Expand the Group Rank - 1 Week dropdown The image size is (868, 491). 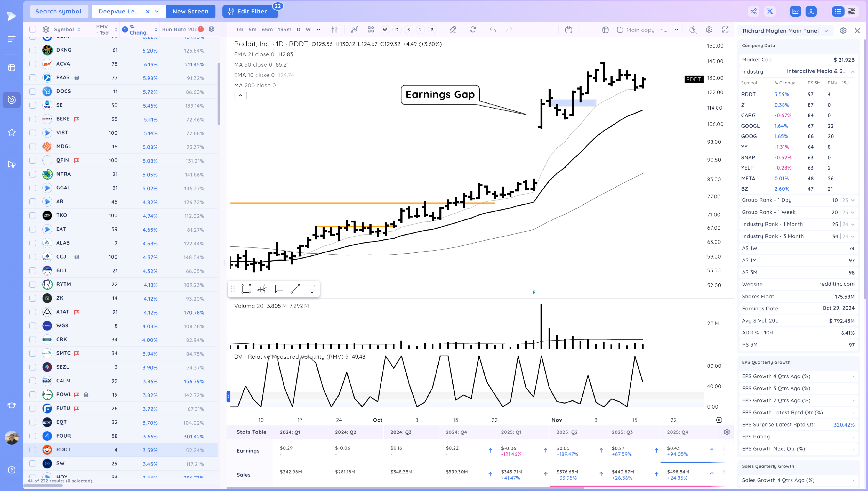pyautogui.click(x=853, y=213)
